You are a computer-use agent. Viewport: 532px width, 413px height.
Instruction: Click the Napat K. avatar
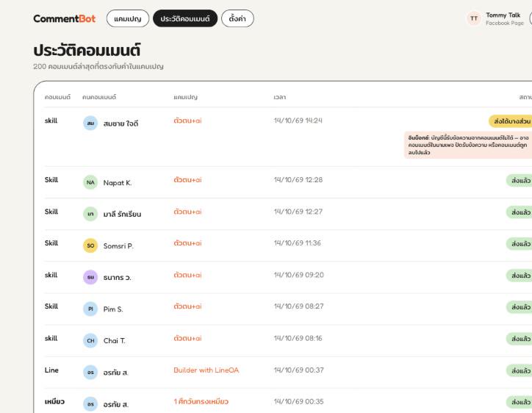click(90, 182)
